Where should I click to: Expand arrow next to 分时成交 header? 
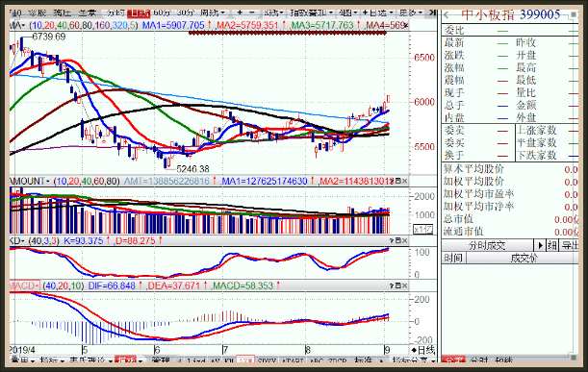540,246
